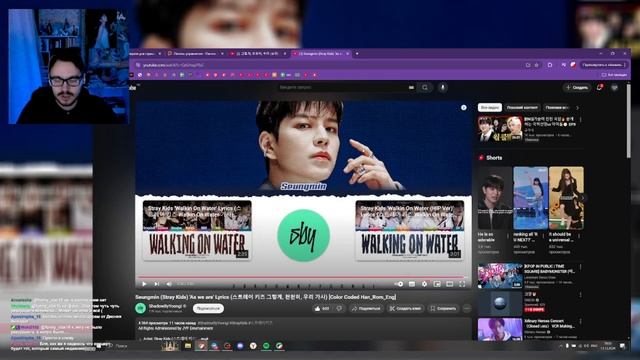The image size is (640, 360).
Task: Play the YouTube video
Action: [144, 284]
